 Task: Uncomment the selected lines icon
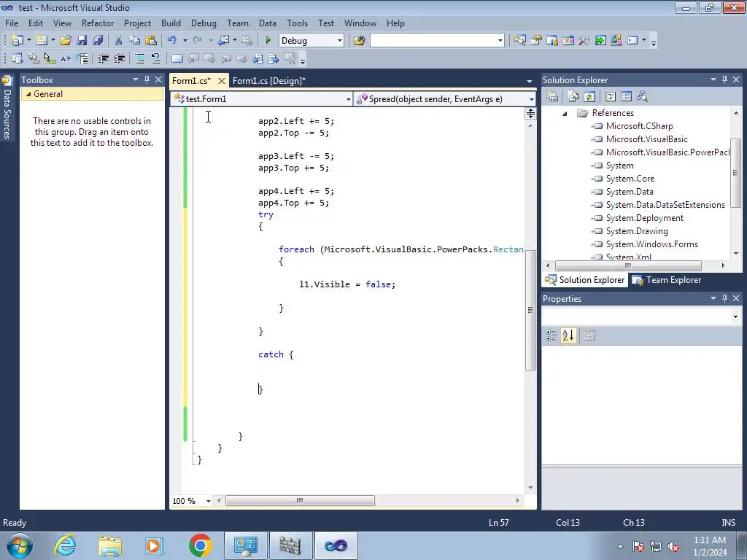[156, 58]
